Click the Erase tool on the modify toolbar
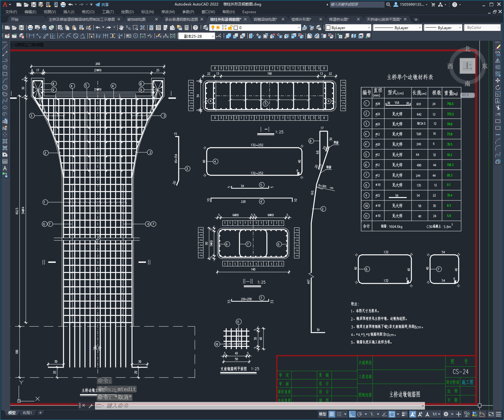 pyautogui.click(x=498, y=47)
